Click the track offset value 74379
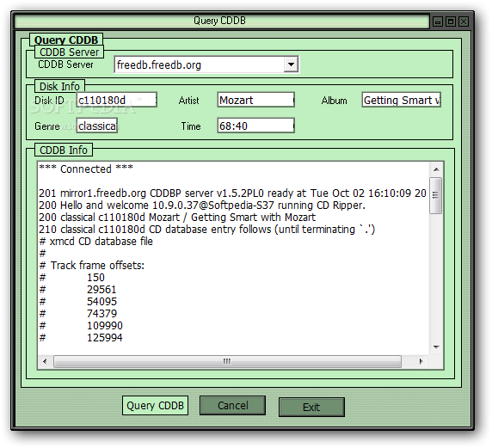 [101, 313]
